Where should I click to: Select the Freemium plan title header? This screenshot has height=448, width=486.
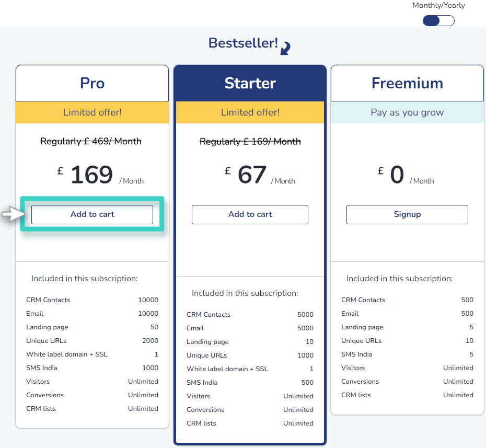[407, 83]
